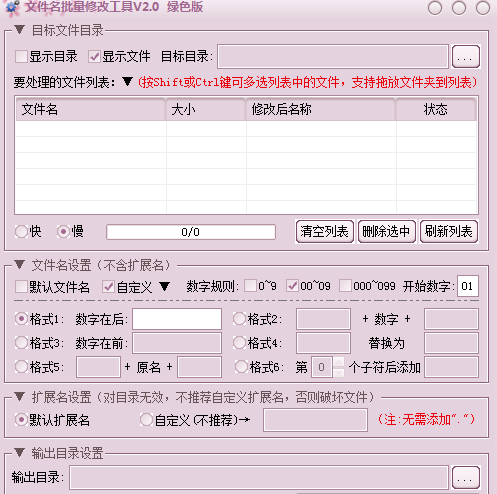497x494 pixels.
Task: Collapse the 目标文件目录 section triangle
Action: coord(20,30)
